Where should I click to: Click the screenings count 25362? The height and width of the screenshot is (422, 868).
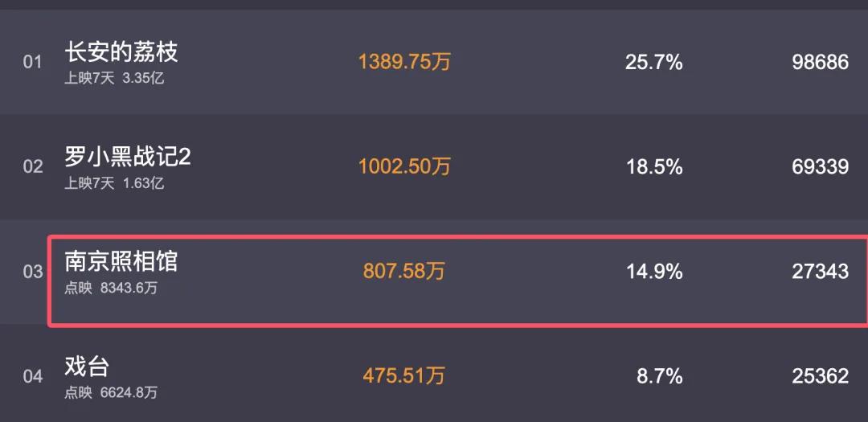(x=820, y=375)
